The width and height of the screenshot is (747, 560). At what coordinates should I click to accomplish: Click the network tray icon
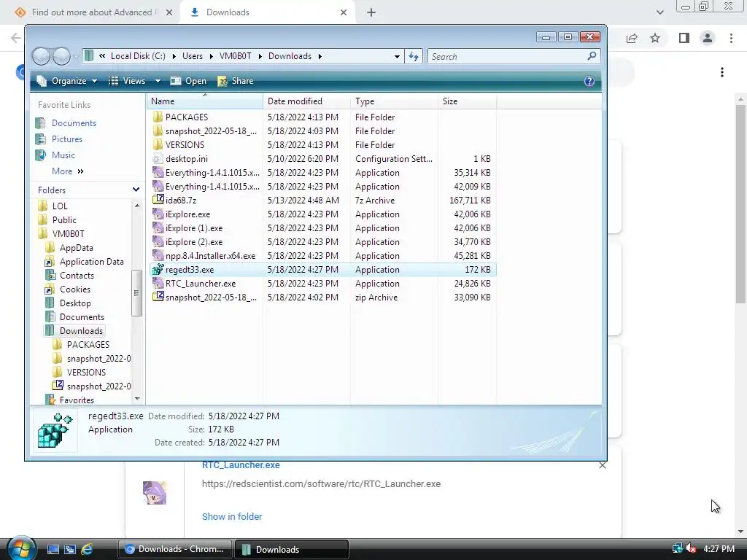[677, 548]
